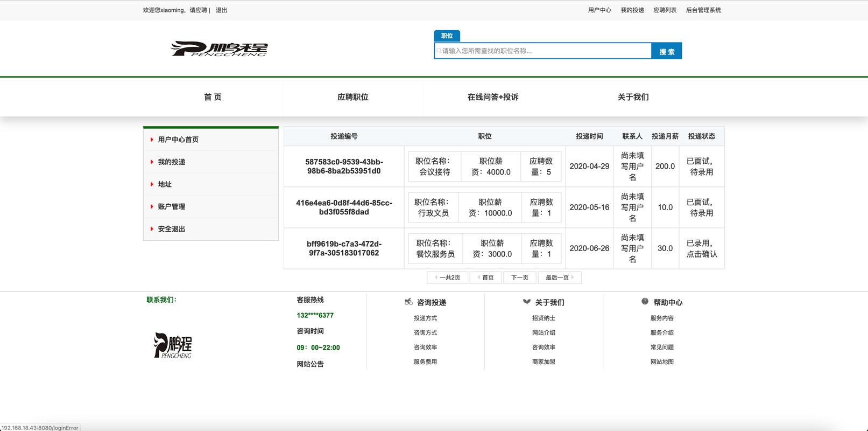868x431 pixels.
Task: Select the 职位 search tab
Action: (447, 36)
